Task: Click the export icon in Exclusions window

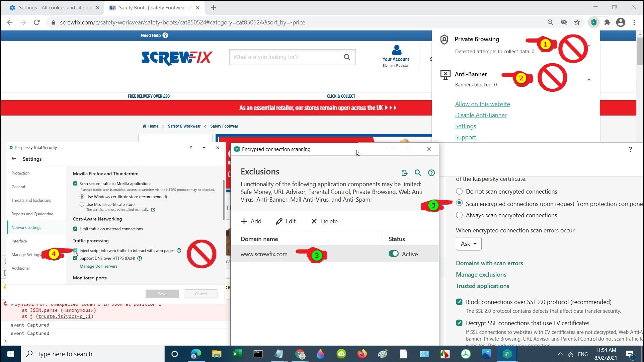Action: [x=404, y=173]
